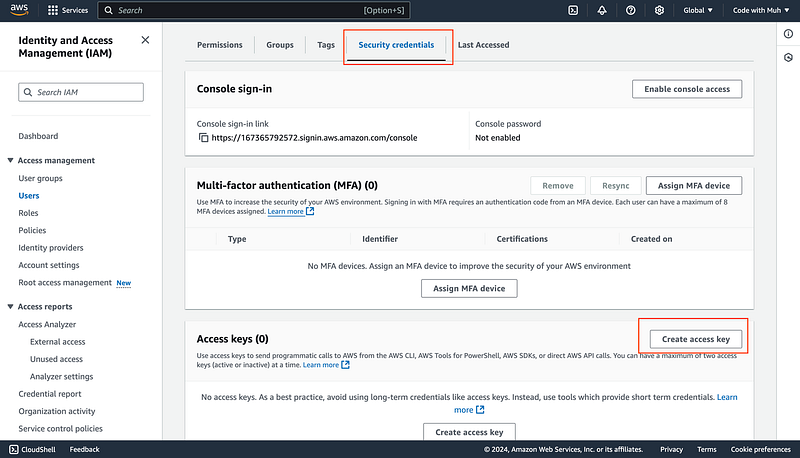Image resolution: width=800 pixels, height=458 pixels.
Task: Open the help question mark menu
Action: pyautogui.click(x=630, y=10)
